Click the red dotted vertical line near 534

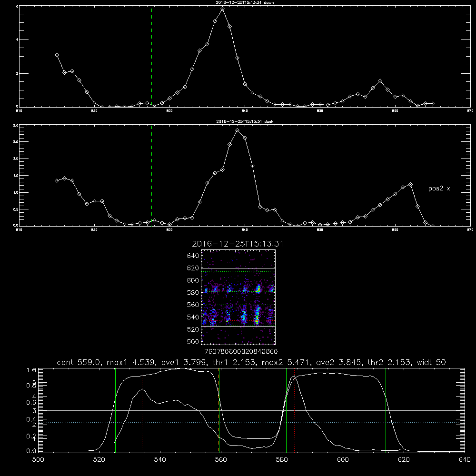click(x=142, y=410)
